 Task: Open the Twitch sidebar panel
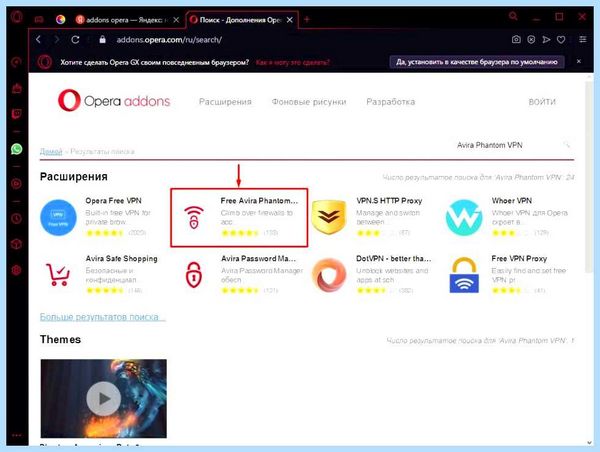16,114
